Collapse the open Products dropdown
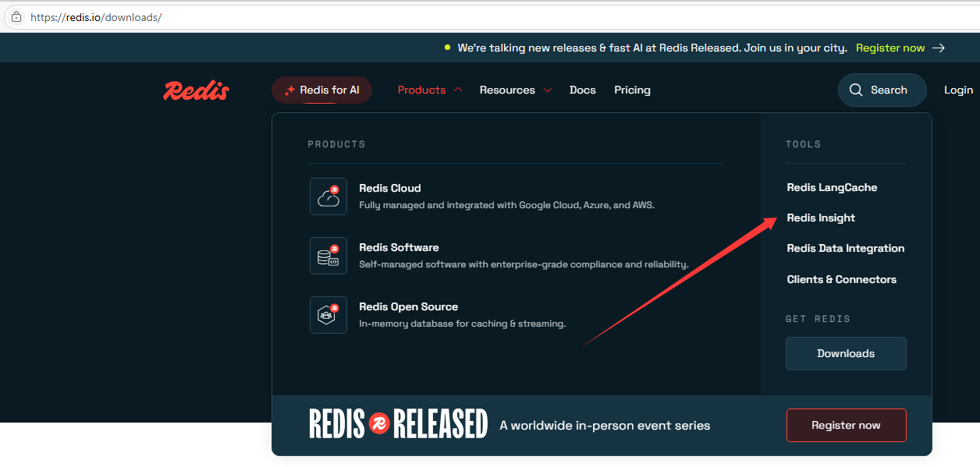Image resolution: width=980 pixels, height=467 pixels. (421, 90)
